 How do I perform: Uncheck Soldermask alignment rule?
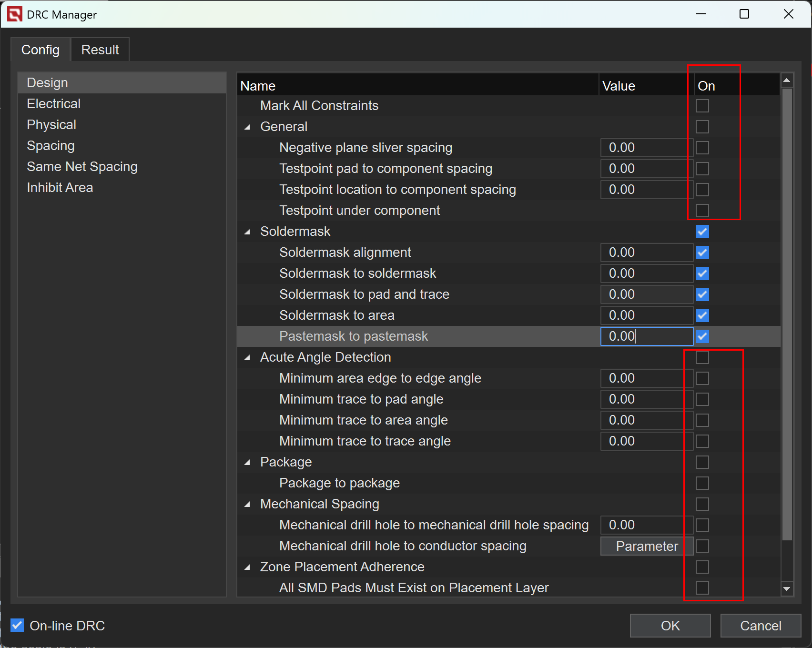[702, 253]
